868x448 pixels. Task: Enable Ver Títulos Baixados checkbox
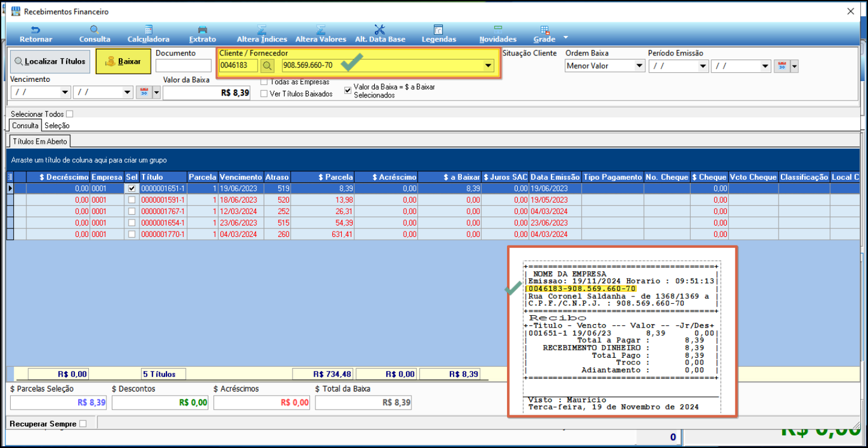tap(264, 94)
